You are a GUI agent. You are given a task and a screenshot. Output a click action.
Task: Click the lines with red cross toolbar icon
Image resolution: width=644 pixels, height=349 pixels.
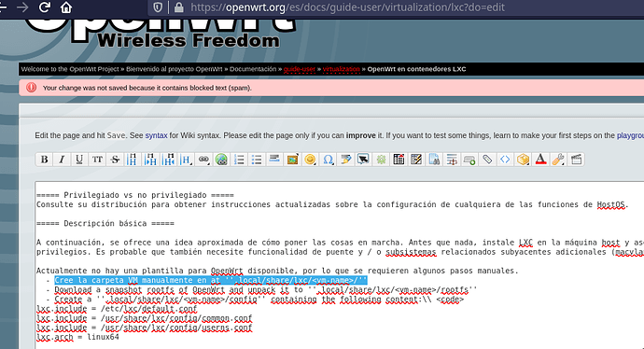click(452, 160)
